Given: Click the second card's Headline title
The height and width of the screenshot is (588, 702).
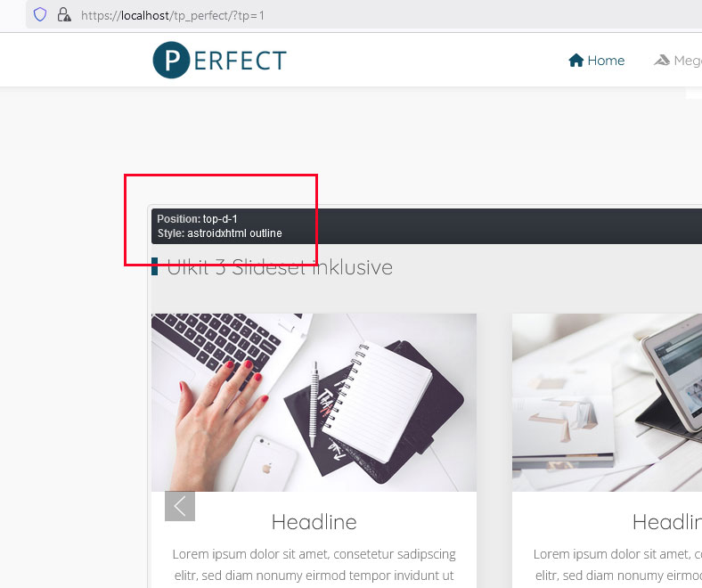Looking at the screenshot, I should tap(667, 522).
